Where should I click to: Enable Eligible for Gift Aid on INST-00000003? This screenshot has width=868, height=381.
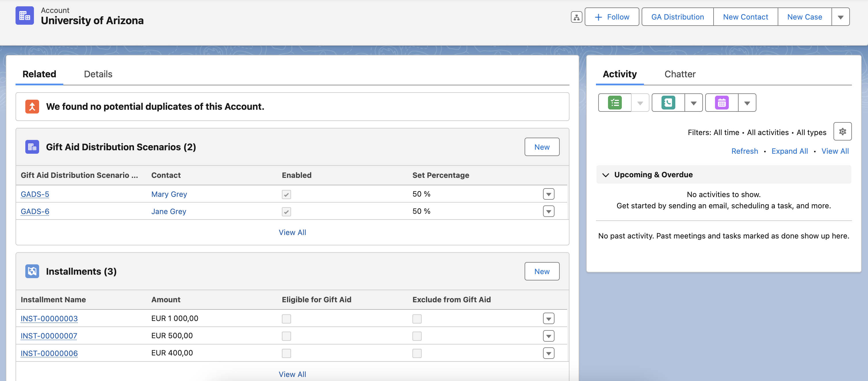pos(286,318)
